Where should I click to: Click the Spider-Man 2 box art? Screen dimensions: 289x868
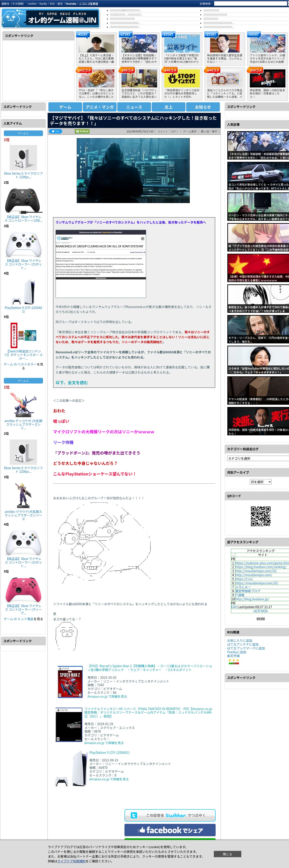click(70, 682)
